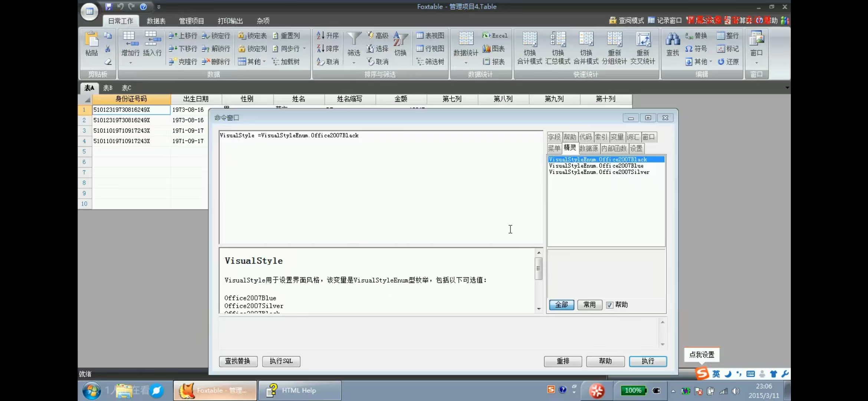Open the 数据表 ribbon tab
868x401 pixels.
156,21
